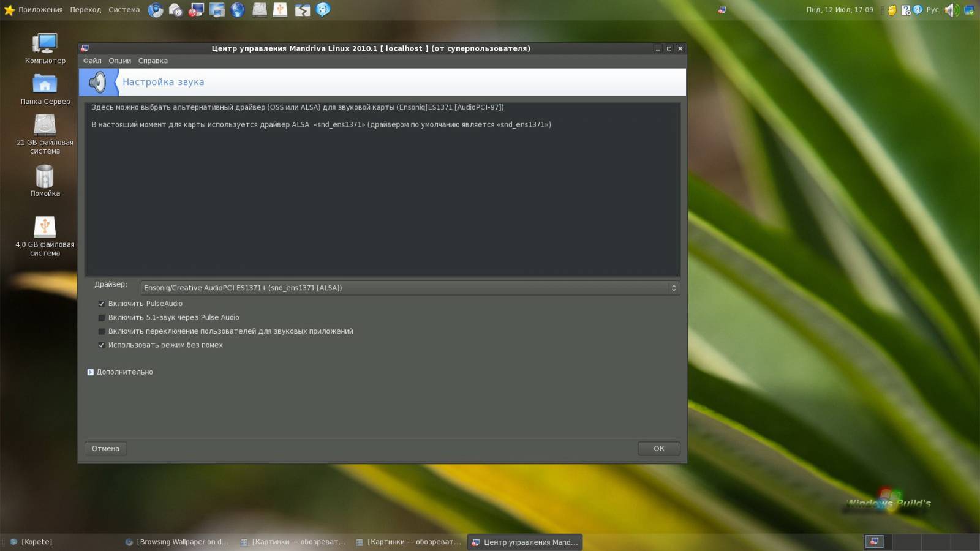
Task: Open the Файл menu
Action: click(x=92, y=61)
